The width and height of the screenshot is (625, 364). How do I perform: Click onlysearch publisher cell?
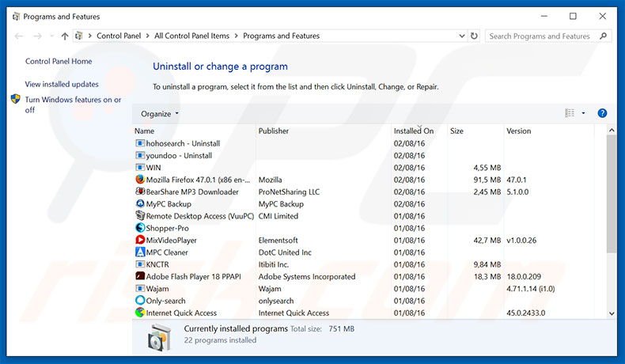tap(276, 301)
